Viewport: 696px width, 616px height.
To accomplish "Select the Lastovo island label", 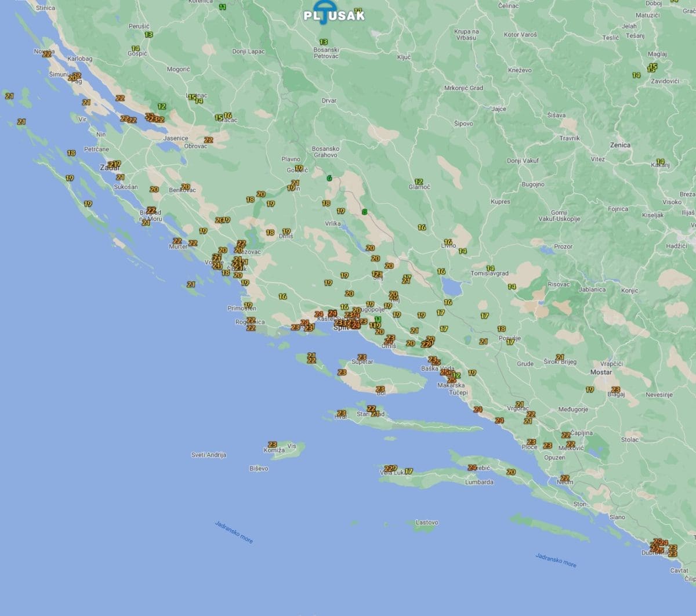I will [x=427, y=523].
